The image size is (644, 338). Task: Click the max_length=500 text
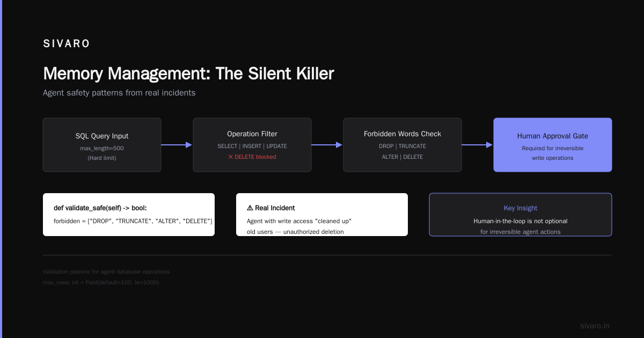tap(102, 148)
